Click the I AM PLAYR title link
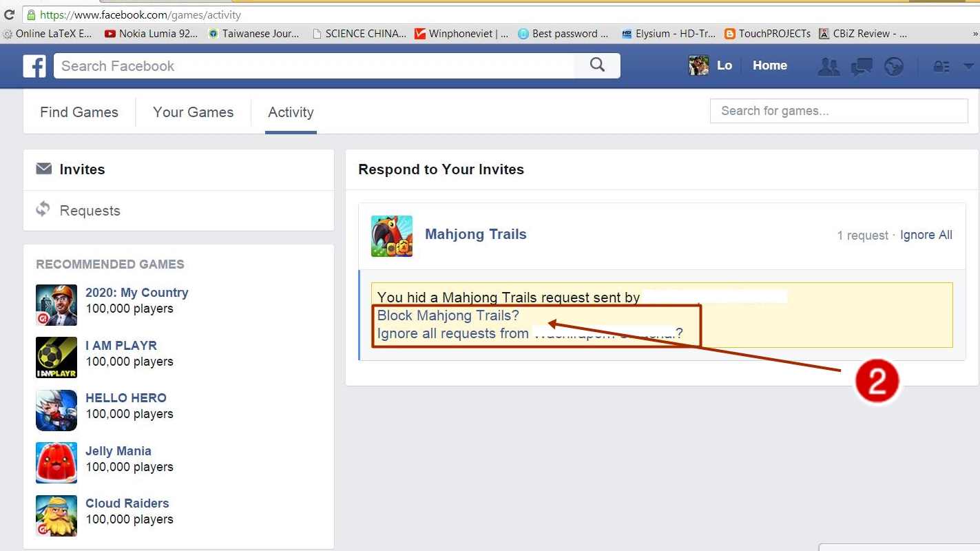 [x=121, y=346]
